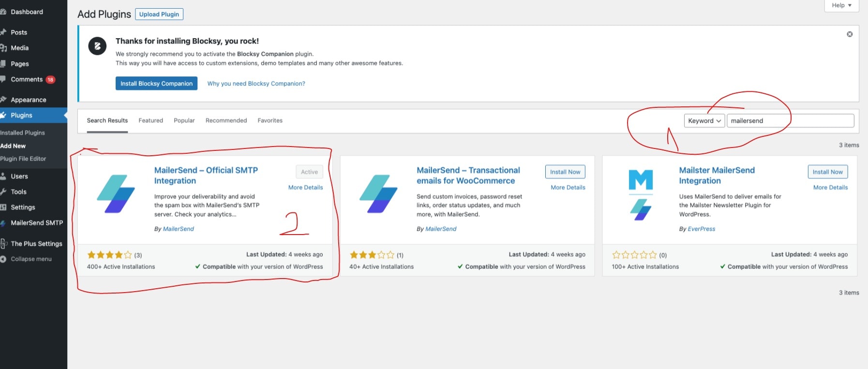Click the WooCommerce plugin logo thumbnail

(x=378, y=194)
